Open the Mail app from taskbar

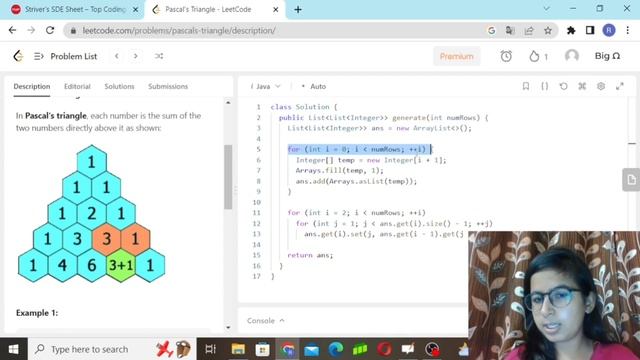coord(311,349)
